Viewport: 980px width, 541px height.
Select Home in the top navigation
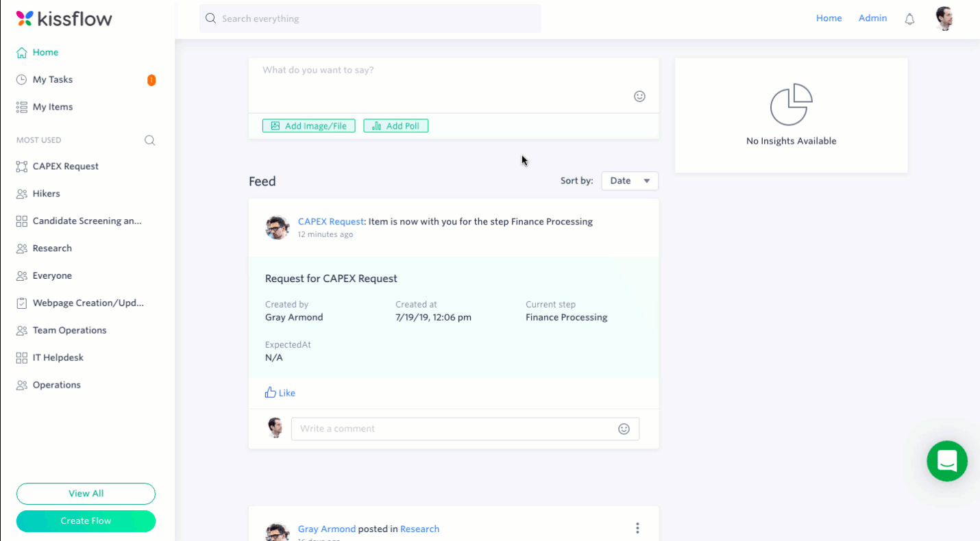829,18
